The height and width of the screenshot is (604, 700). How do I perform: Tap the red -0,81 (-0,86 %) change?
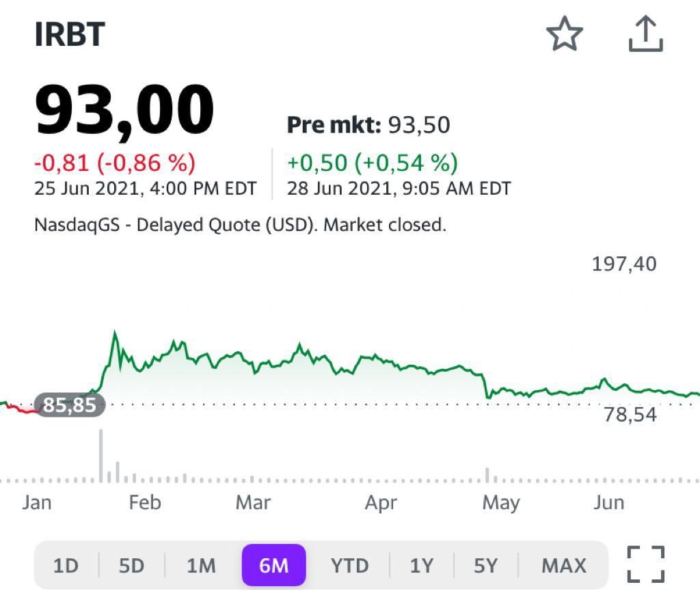click(115, 163)
